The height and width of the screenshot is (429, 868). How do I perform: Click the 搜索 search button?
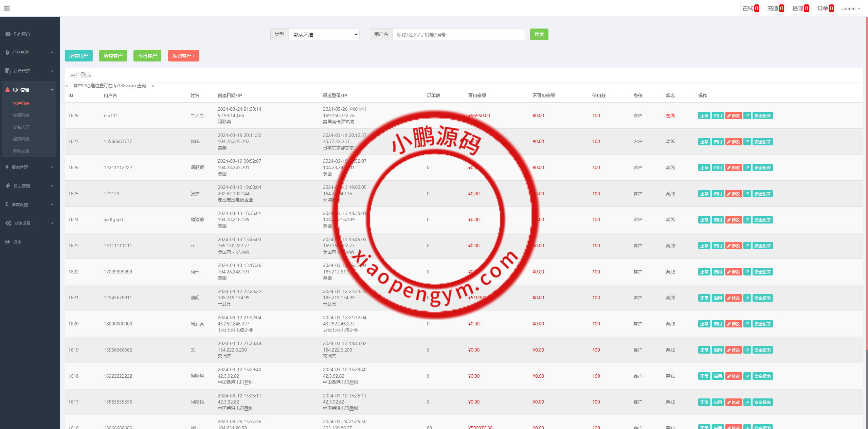click(539, 34)
